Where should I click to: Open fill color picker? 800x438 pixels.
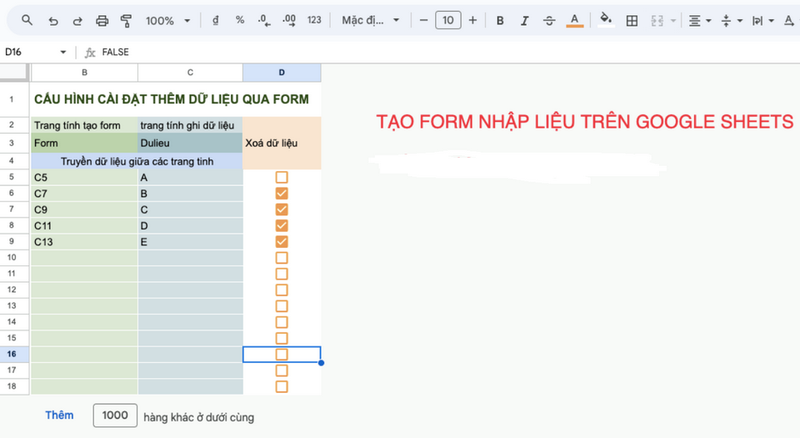click(606, 20)
